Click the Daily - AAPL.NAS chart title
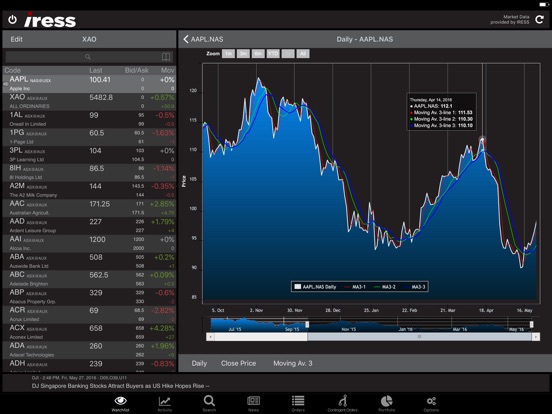The width and height of the screenshot is (552, 414). [365, 39]
